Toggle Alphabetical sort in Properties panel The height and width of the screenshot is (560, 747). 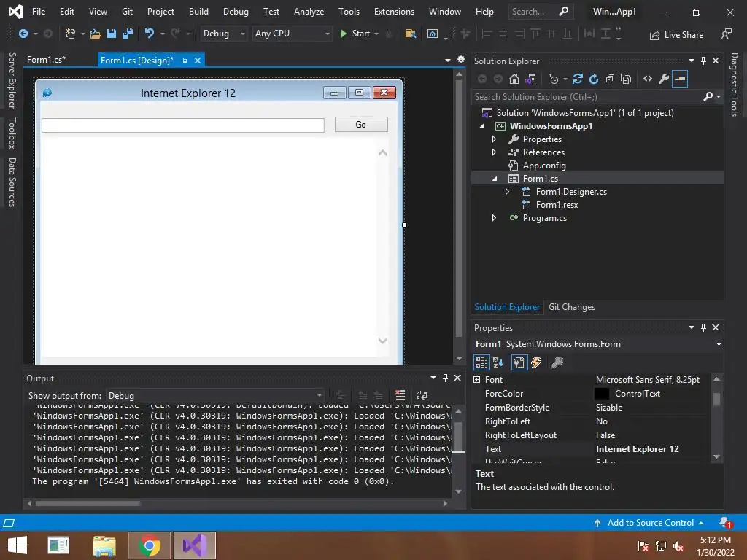click(x=498, y=362)
